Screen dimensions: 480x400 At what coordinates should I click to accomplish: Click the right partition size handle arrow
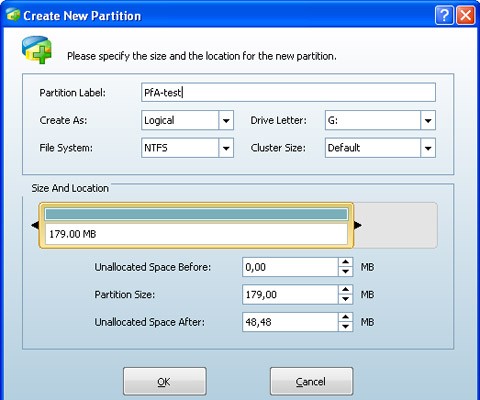coord(358,225)
